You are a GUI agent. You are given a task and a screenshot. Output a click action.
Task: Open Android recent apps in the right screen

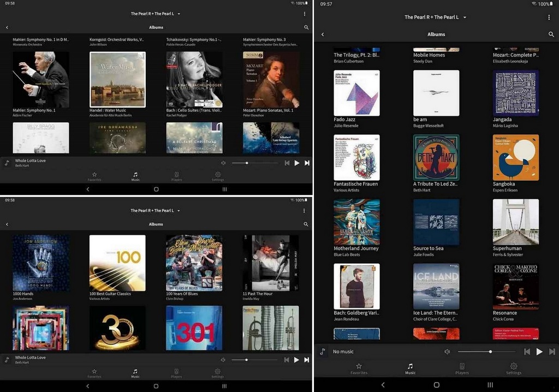coord(490,385)
